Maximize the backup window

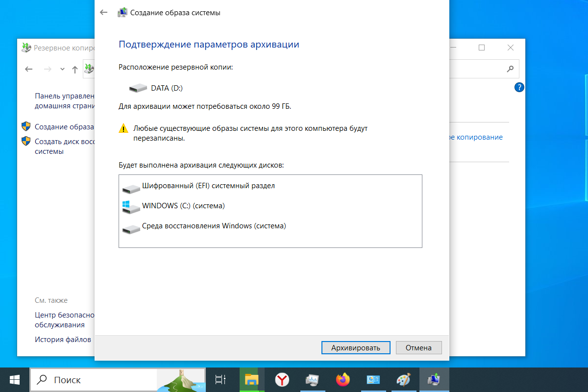482,48
